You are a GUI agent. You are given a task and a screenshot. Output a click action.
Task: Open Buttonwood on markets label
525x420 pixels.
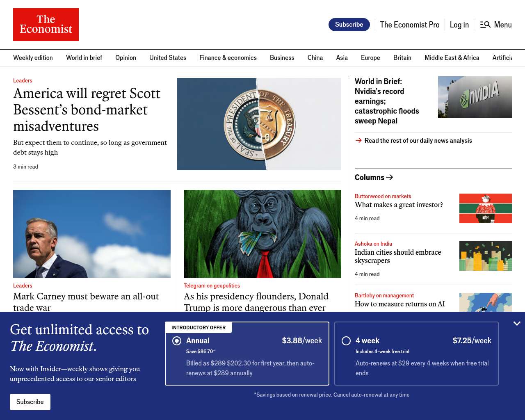point(383,196)
